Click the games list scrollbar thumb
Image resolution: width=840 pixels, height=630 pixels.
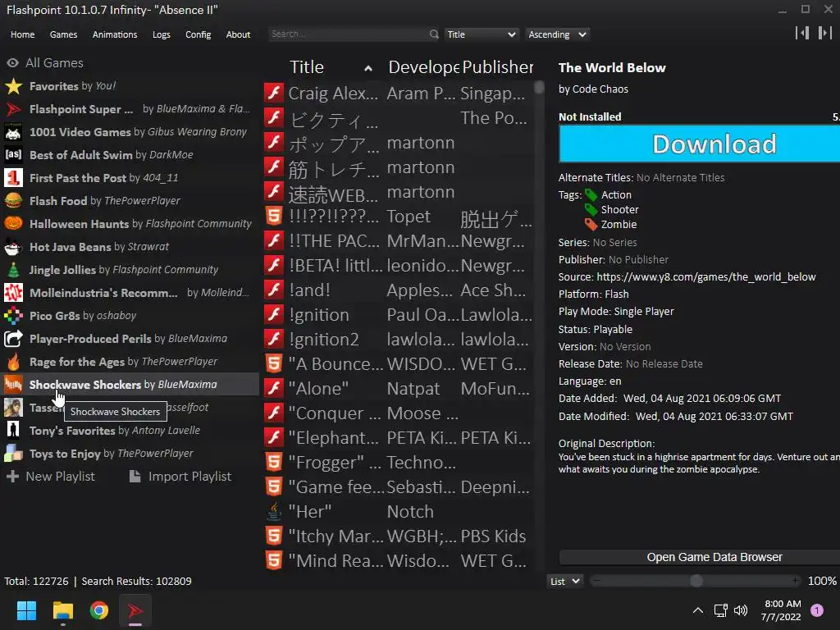539,87
